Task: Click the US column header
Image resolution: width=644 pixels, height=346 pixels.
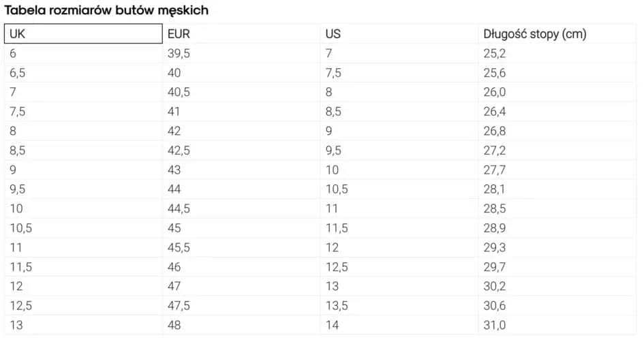Action: [x=399, y=34]
